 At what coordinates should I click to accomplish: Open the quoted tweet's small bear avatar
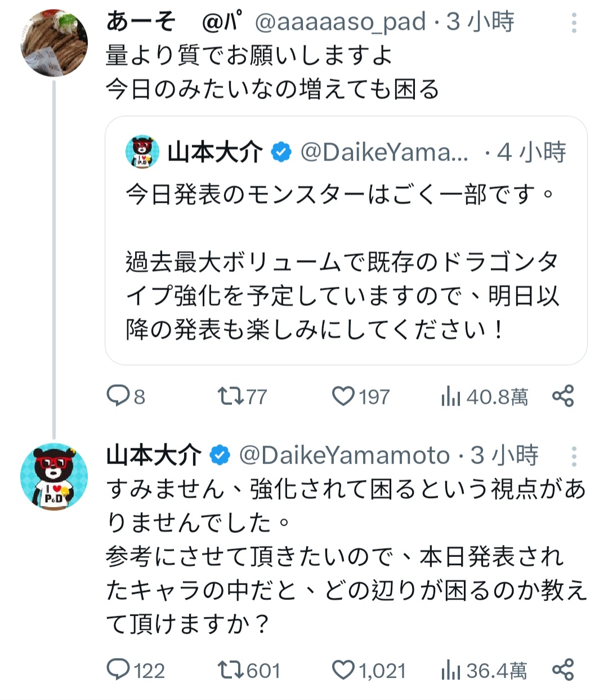(x=142, y=151)
